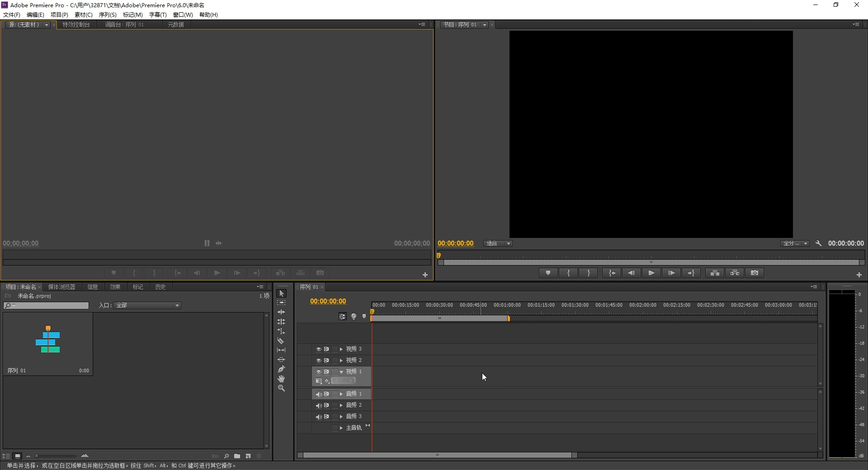Open the 序列(S) menu
868x470 pixels.
tap(108, 14)
